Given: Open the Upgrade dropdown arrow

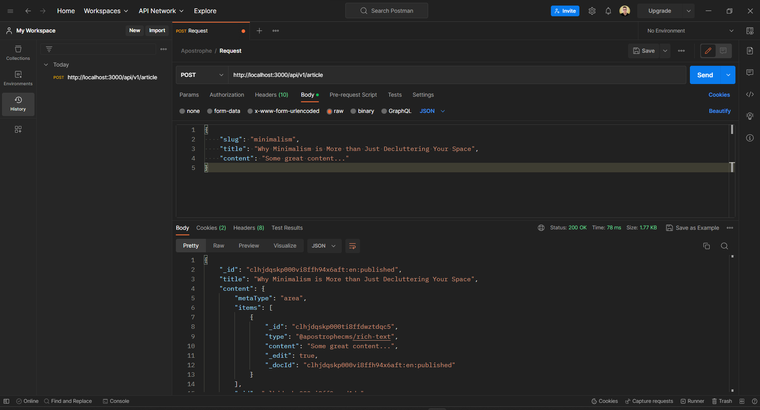Looking at the screenshot, I should tap(688, 11).
